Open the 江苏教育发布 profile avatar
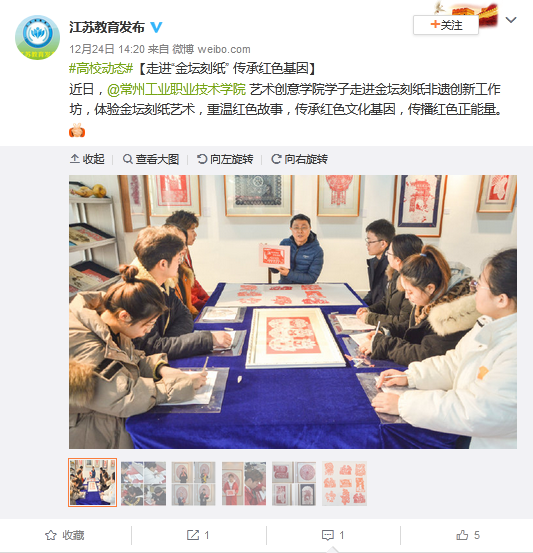 pyautogui.click(x=37, y=37)
